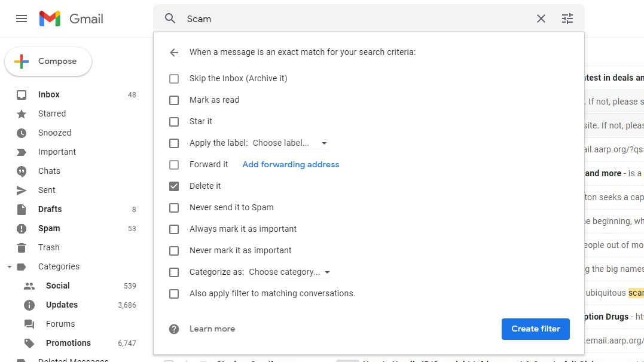Open the Inbox folder

point(49,94)
